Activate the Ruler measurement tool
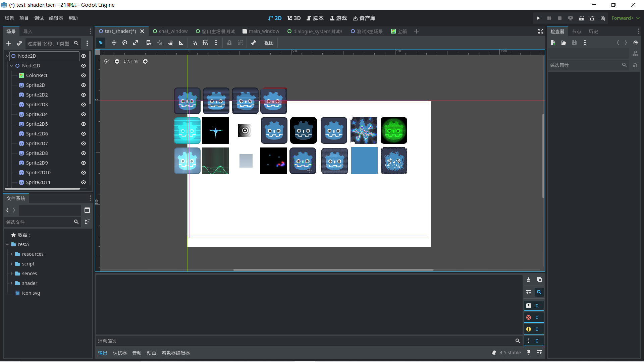This screenshot has height=362, width=644. [181, 43]
